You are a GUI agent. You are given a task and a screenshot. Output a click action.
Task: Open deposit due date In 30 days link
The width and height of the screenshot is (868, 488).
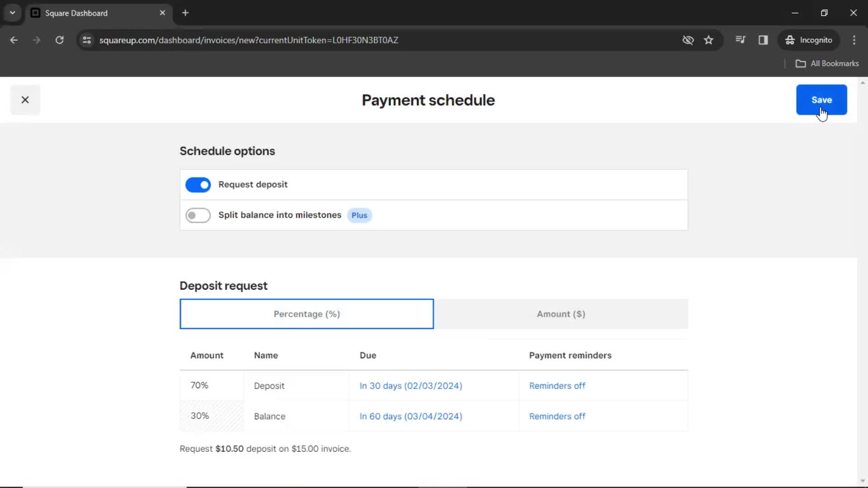411,386
